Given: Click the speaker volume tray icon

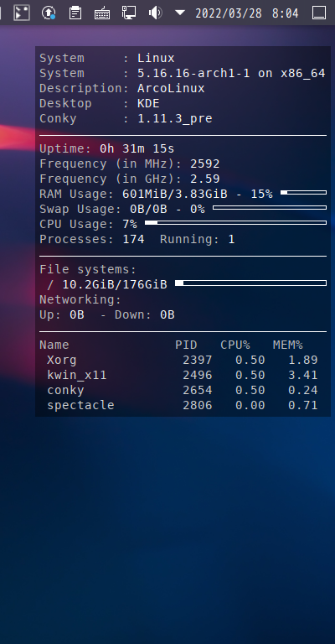Looking at the screenshot, I should [155, 13].
